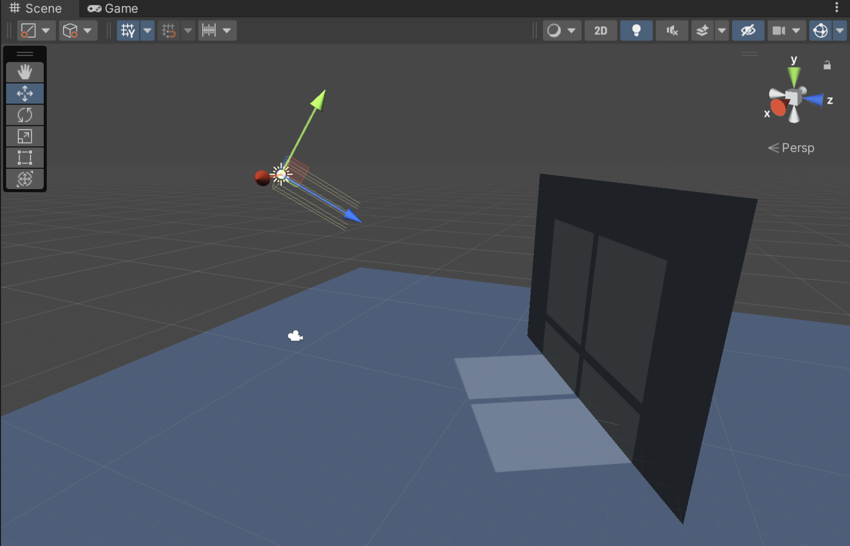Viewport: 850px width, 546px height.
Task: Click the Persp projection label
Action: pos(791,148)
